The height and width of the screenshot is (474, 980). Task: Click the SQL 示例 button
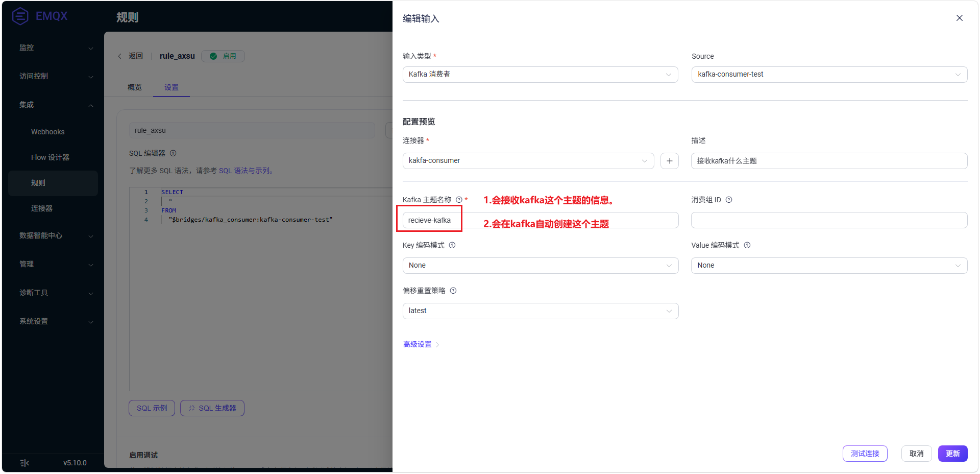click(152, 408)
